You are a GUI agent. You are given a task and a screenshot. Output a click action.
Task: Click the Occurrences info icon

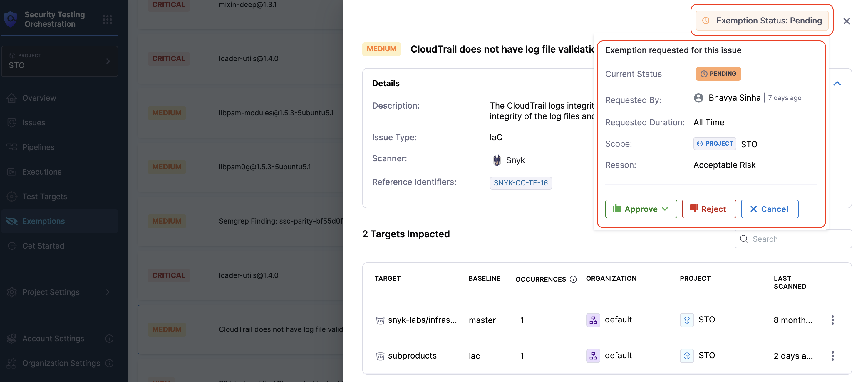click(573, 279)
